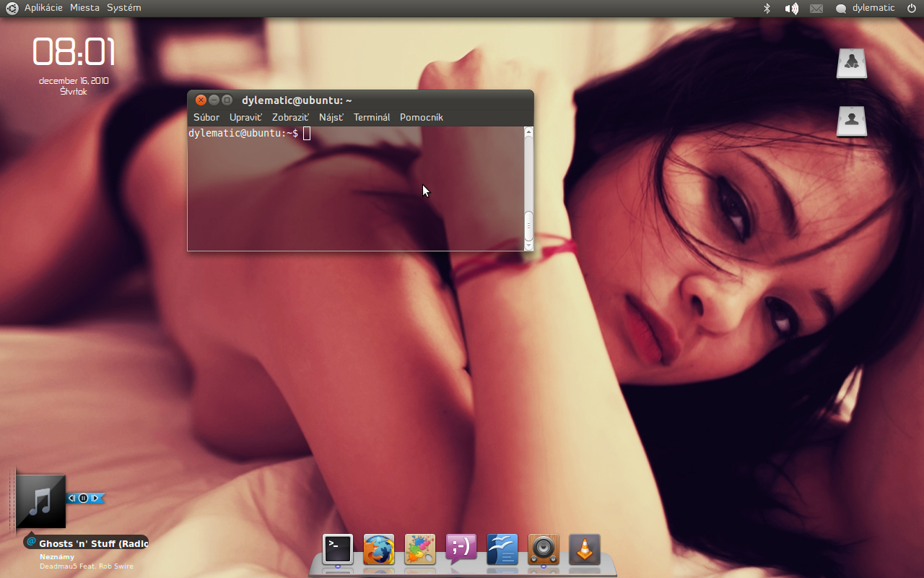Open terminal Súbor menu
Image resolution: width=924 pixels, height=578 pixels.
tap(206, 117)
